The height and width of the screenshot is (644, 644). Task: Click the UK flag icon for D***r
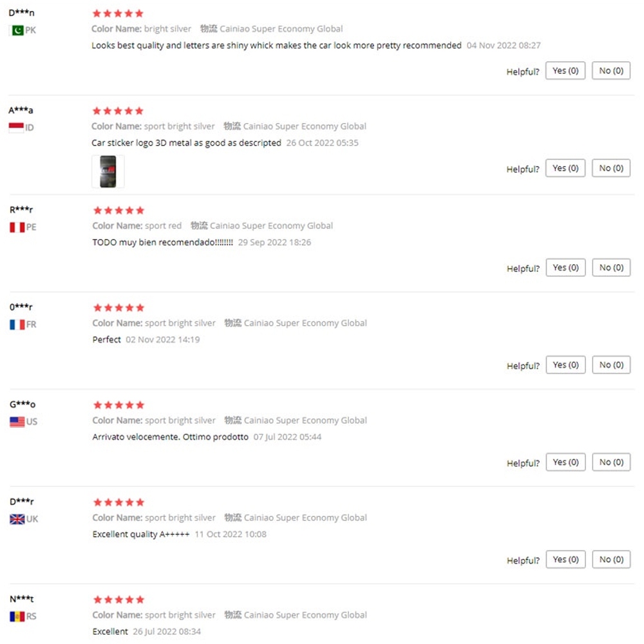17,519
